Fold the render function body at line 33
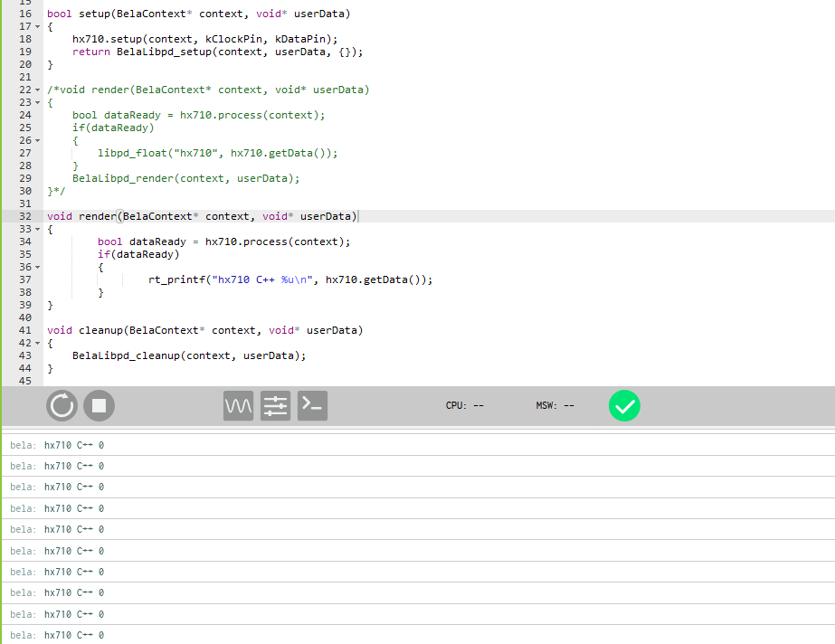Image resolution: width=835 pixels, height=644 pixels. tap(37, 230)
